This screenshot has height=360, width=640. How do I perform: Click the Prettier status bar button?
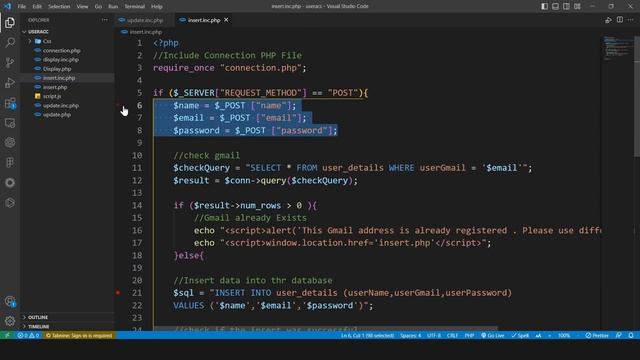coord(597,336)
